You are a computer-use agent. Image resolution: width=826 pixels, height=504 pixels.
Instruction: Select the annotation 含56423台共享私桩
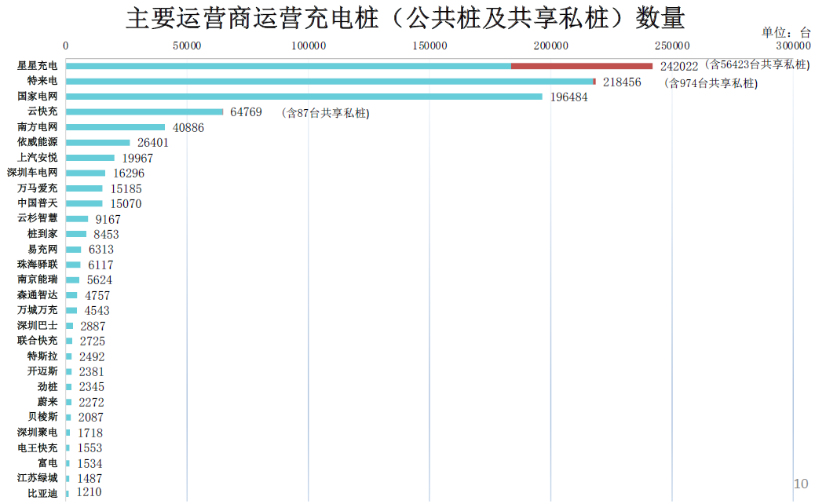757,65
